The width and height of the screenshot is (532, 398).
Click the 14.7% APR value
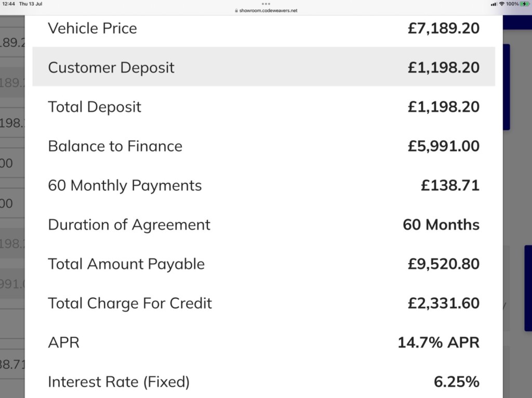tap(438, 343)
